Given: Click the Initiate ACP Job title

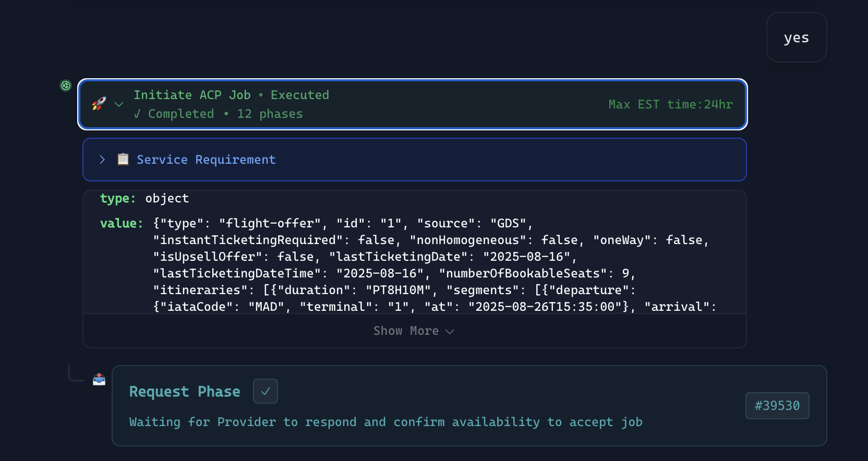Looking at the screenshot, I should click(x=192, y=95).
